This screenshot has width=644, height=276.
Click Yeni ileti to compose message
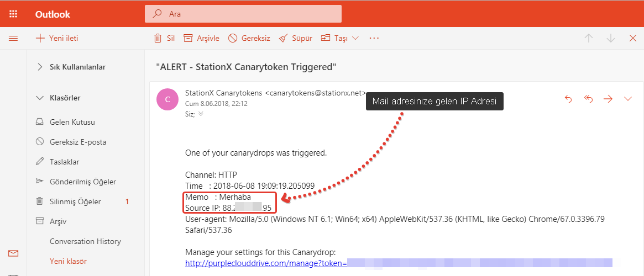coord(56,38)
